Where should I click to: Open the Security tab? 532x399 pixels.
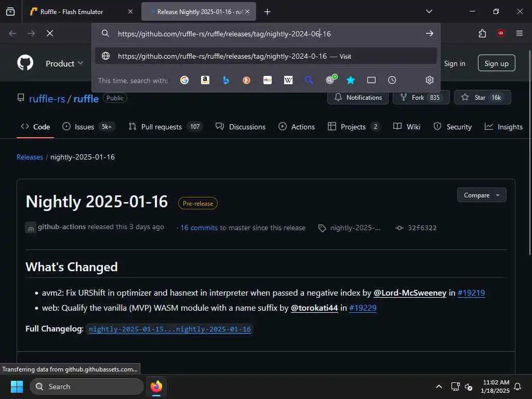[453, 127]
